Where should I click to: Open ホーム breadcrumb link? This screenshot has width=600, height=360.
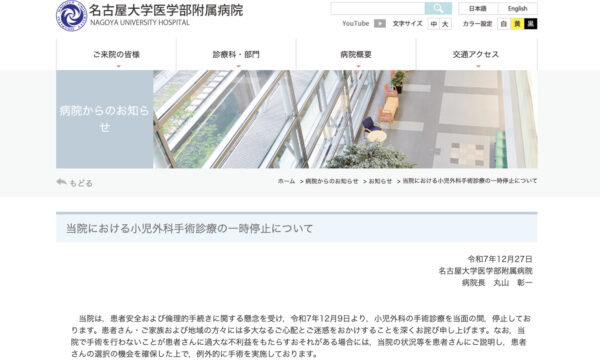(x=287, y=181)
